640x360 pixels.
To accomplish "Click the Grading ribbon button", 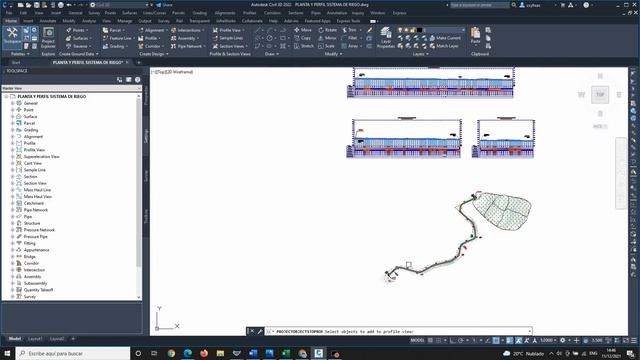I will 115,46.
